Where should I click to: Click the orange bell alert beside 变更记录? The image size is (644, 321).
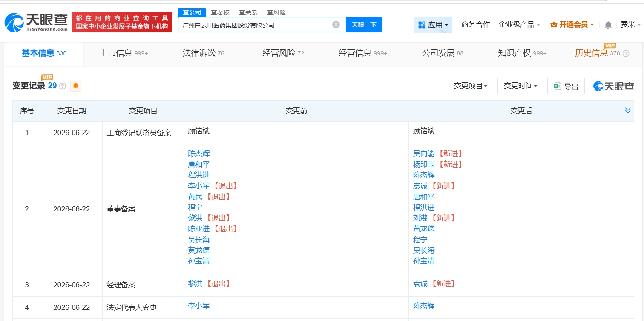click(75, 86)
